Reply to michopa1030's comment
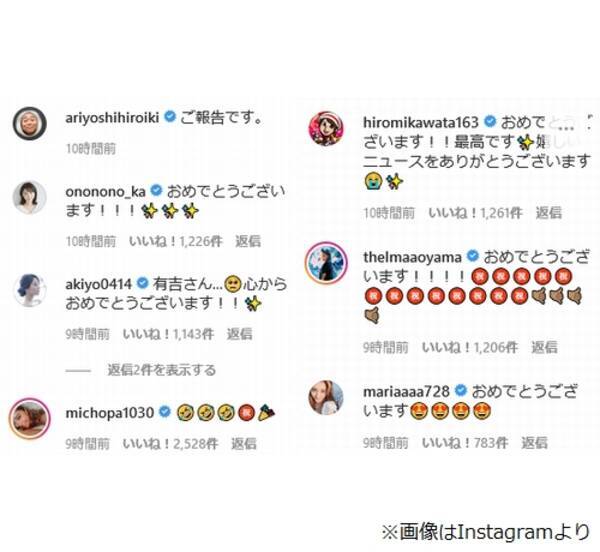The height and width of the screenshot is (552, 600). 243,443
